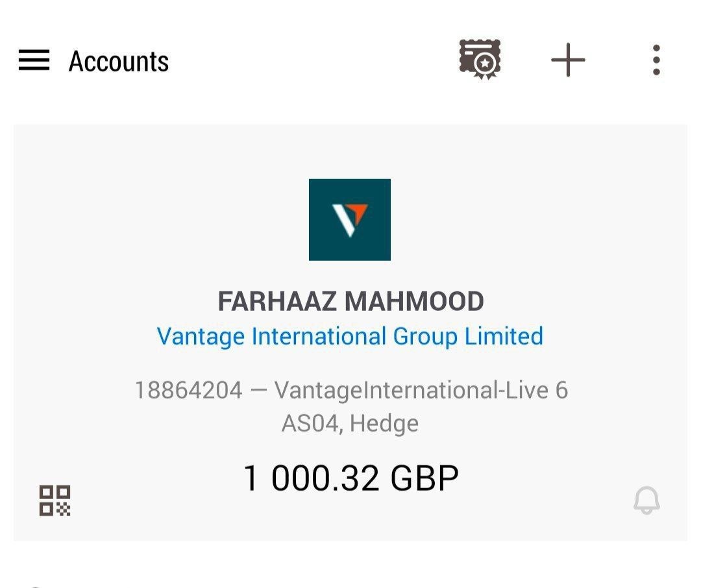Tap the Vantage broker logo

(350, 219)
